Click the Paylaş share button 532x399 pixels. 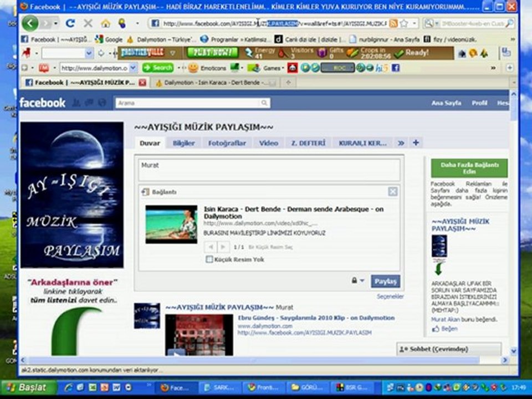pos(386,282)
